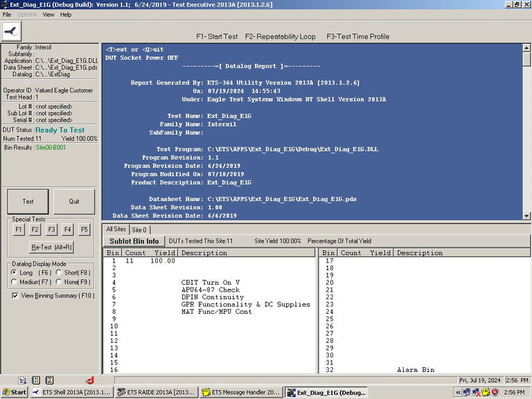The image size is (532, 399).
Task: Click the F3 special test button
Action: coord(51,229)
